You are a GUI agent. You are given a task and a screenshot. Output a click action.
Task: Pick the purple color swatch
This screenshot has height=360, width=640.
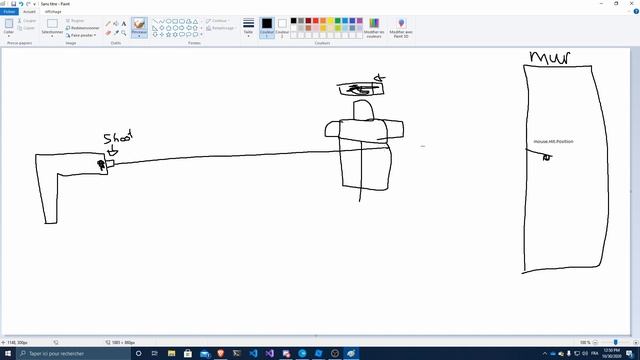pos(360,20)
